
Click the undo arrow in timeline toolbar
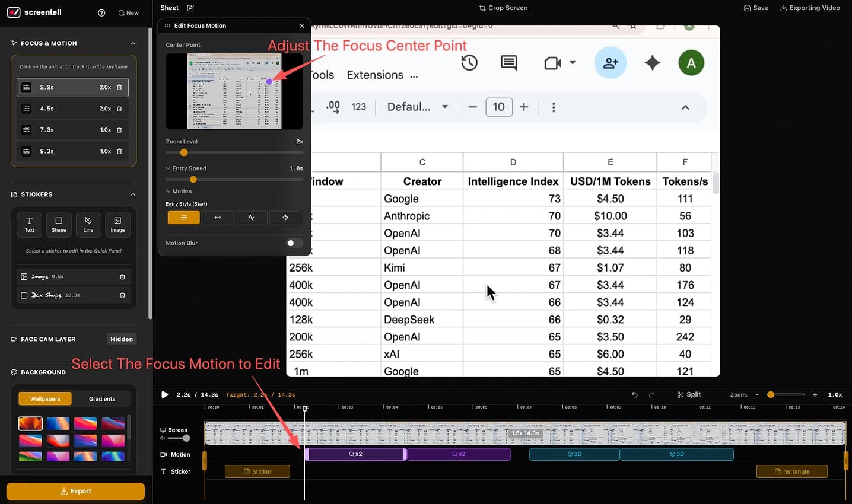634,395
